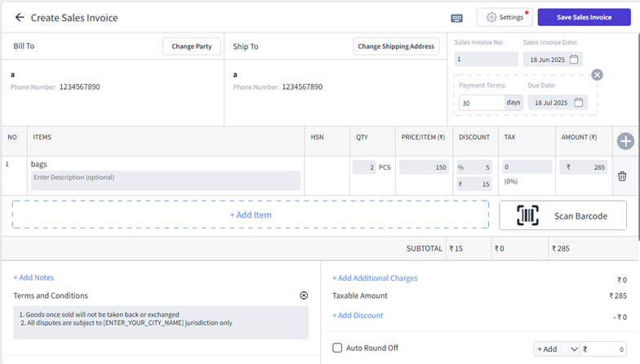Remove payment terms with the X icon

pyautogui.click(x=597, y=75)
